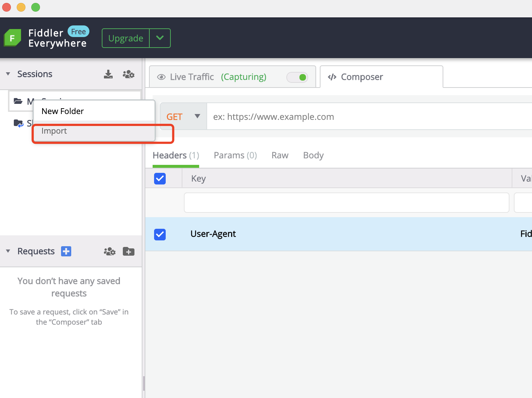
Task: Click the Fiddler Everywhere logo icon
Action: point(12,38)
